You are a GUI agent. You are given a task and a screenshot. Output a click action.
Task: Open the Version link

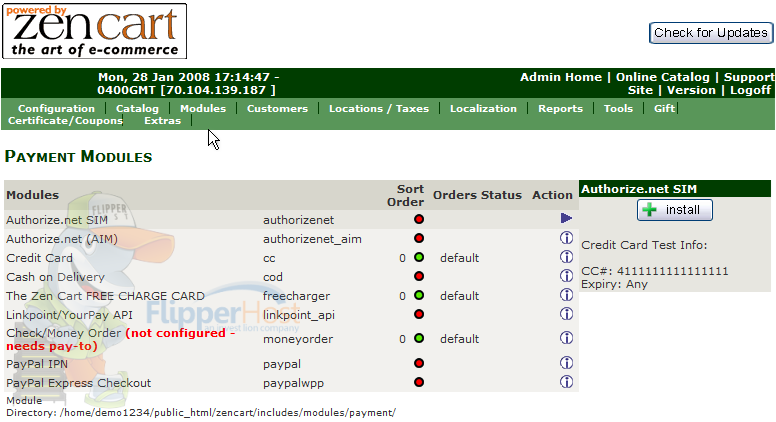click(x=691, y=90)
